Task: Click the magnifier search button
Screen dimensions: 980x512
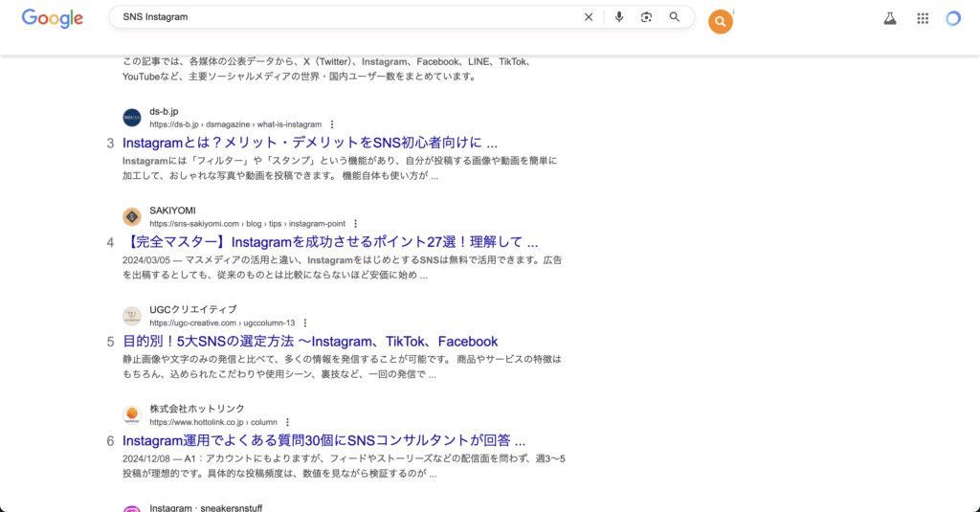Action: [675, 17]
